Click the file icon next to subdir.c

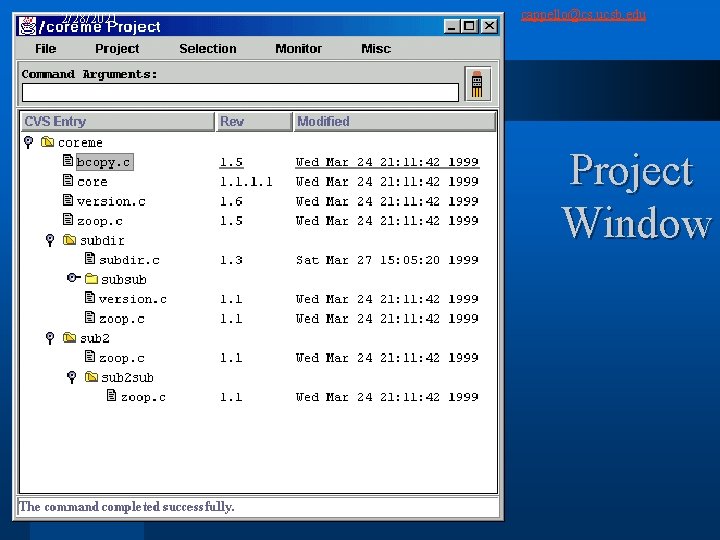tap(90, 259)
